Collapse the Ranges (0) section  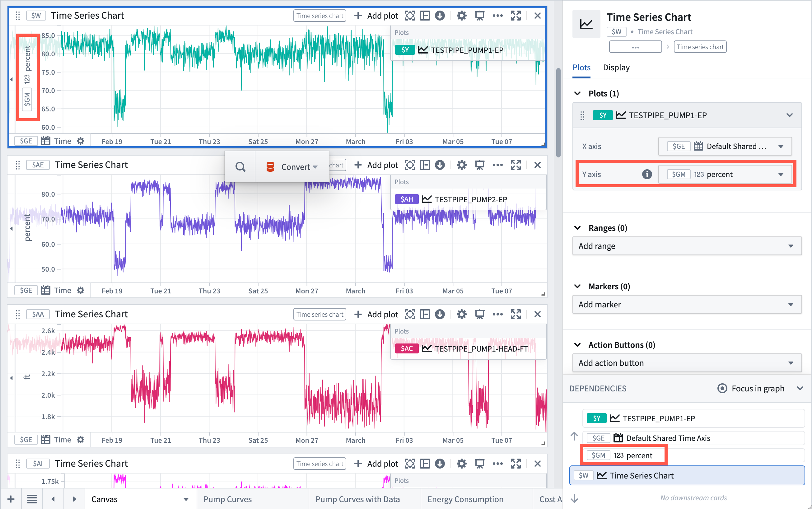pos(578,228)
